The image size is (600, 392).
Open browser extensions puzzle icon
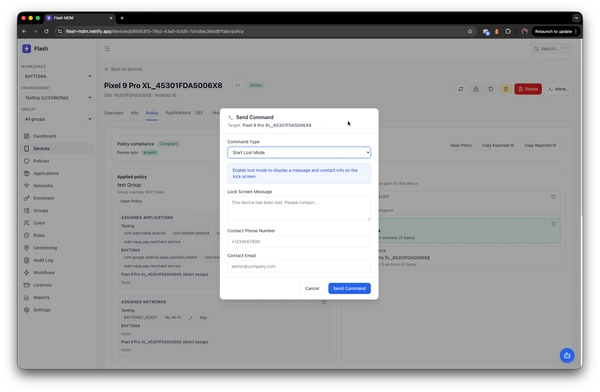508,31
